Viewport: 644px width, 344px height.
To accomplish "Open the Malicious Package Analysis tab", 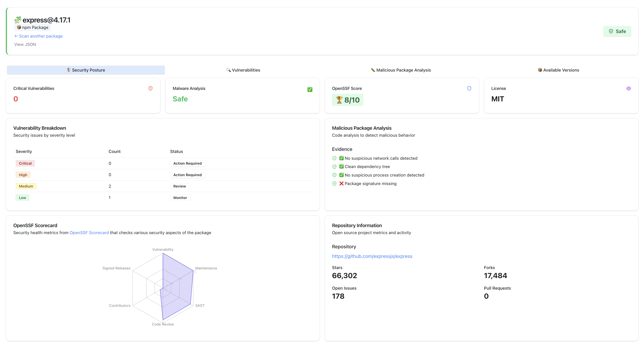I will pyautogui.click(x=401, y=70).
